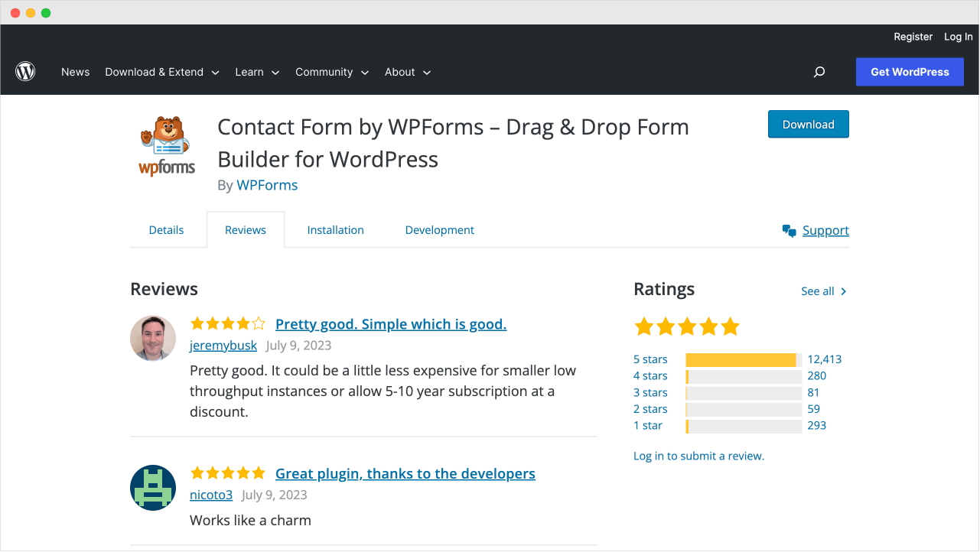Filter by 5 stars label

point(650,359)
